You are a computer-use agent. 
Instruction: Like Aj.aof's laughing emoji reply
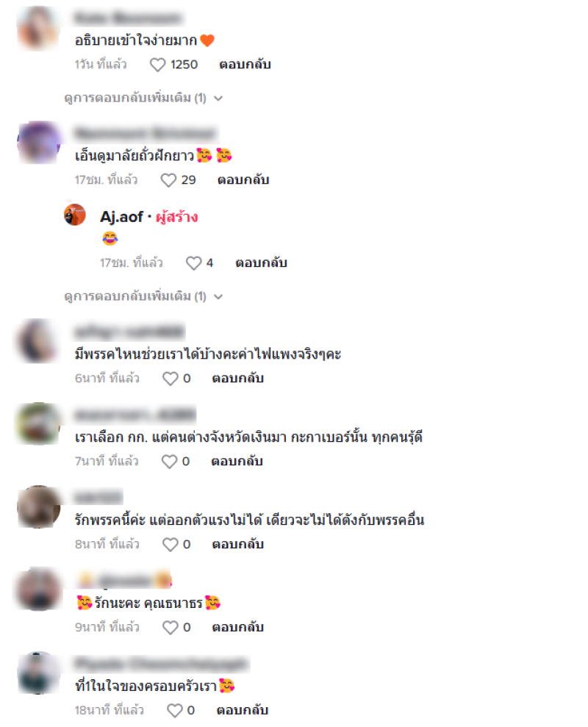point(194,263)
